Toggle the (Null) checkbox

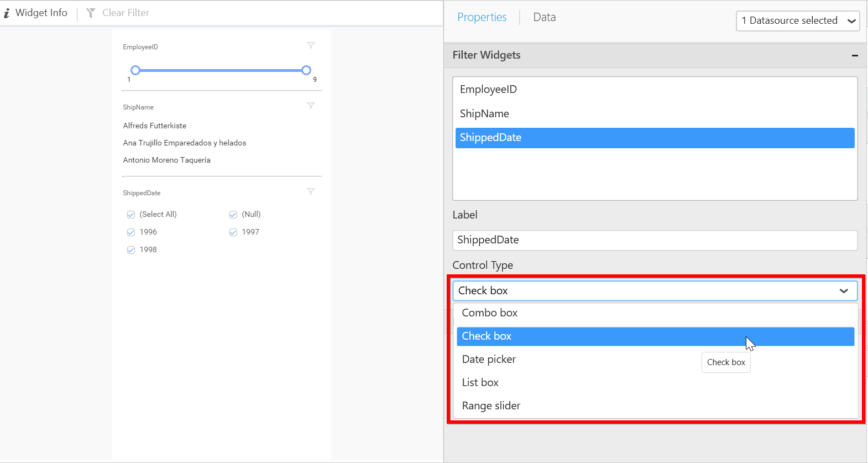point(233,215)
